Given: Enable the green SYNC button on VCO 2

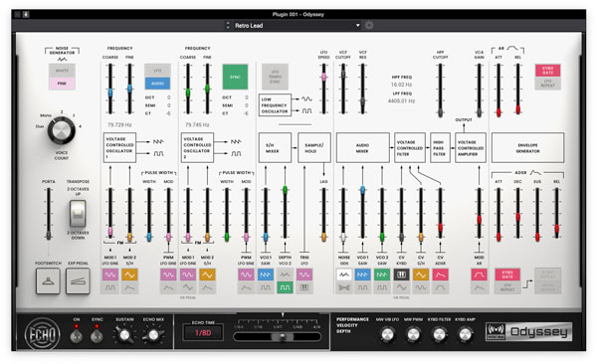Looking at the screenshot, I should (x=235, y=77).
